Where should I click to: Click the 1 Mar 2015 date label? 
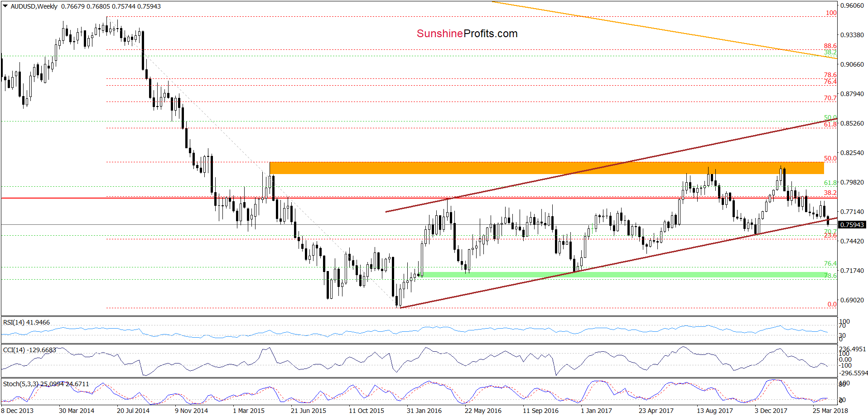tap(249, 411)
